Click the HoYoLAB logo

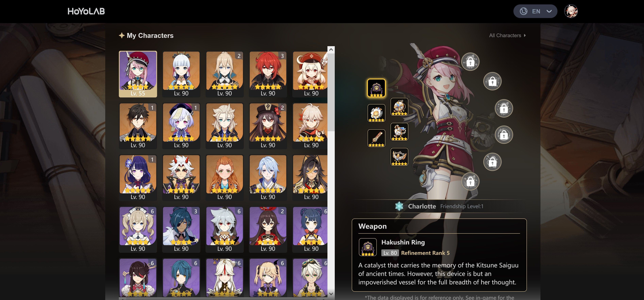(x=86, y=11)
